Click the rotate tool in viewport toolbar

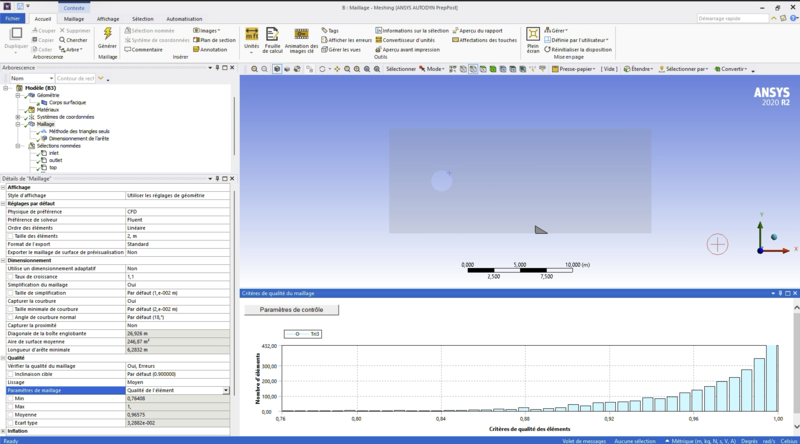(x=322, y=69)
